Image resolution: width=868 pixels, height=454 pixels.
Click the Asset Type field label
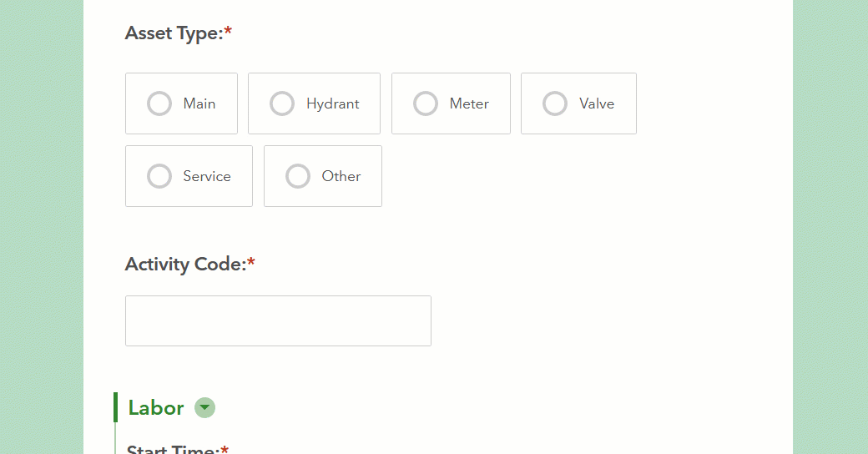(x=174, y=33)
